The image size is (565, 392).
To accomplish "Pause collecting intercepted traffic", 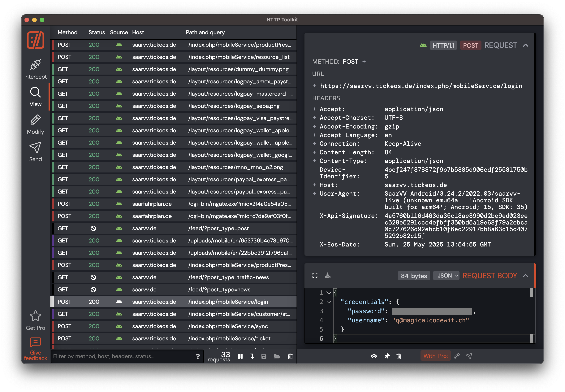I will pyautogui.click(x=240, y=356).
